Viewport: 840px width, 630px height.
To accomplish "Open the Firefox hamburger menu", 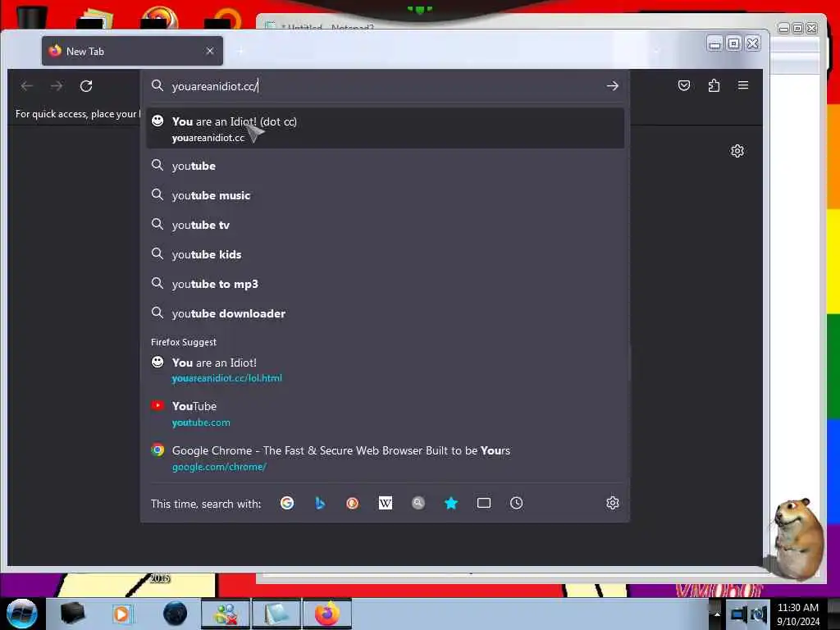I will (x=743, y=85).
